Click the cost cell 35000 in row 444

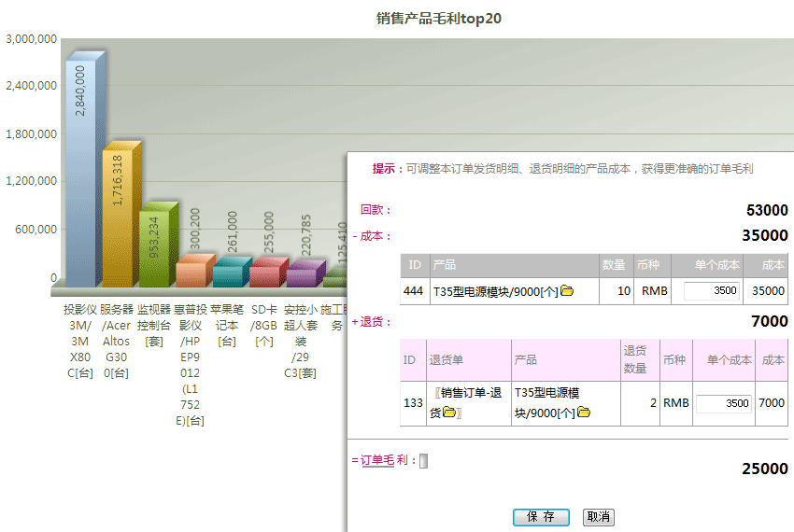[x=768, y=291]
